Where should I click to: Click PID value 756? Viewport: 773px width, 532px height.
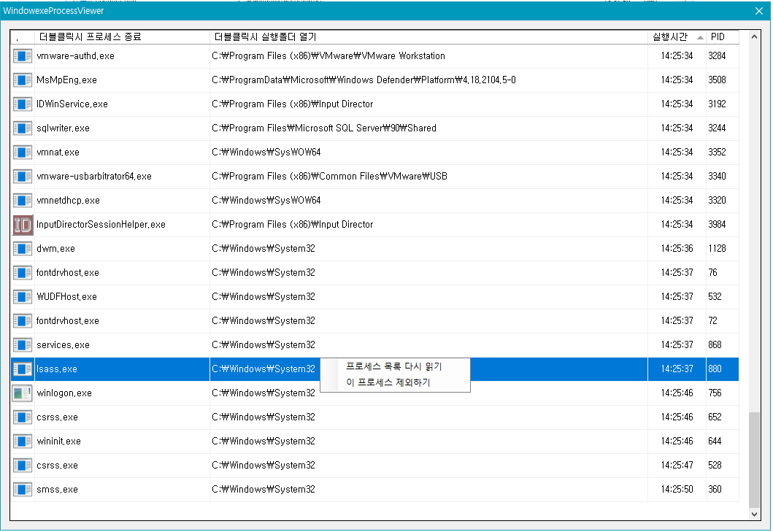point(715,393)
